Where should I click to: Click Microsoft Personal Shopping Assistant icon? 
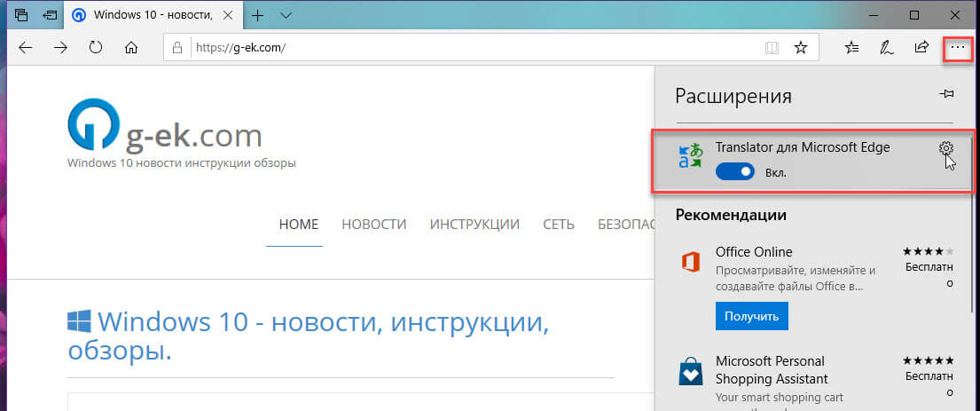point(691,372)
